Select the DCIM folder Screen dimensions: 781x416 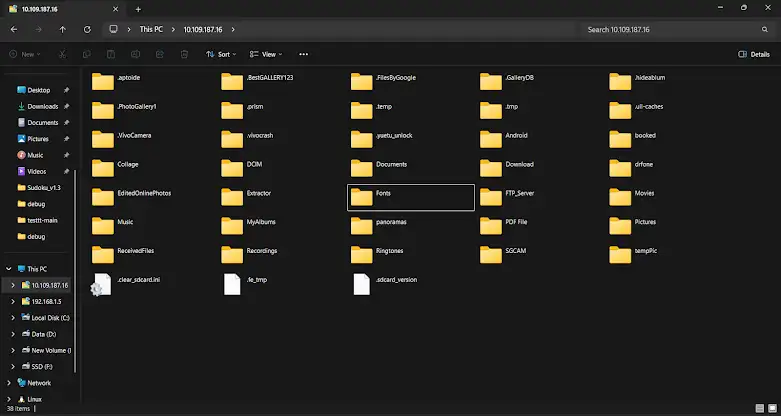pos(242,168)
